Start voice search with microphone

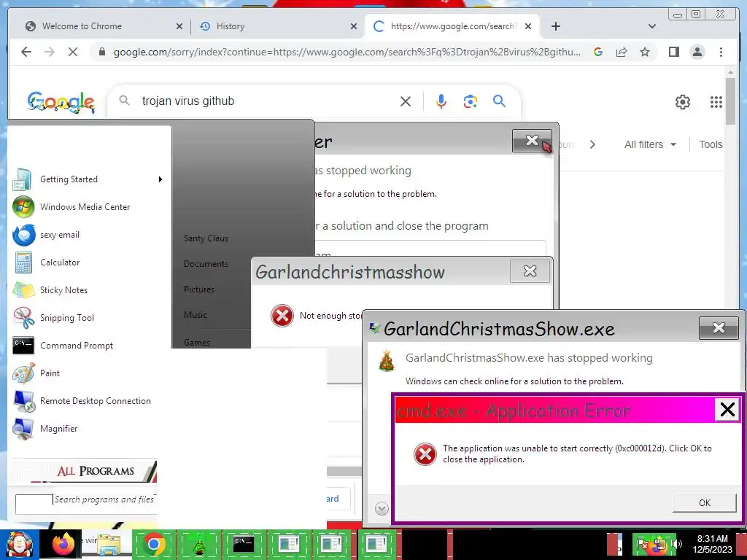441,101
